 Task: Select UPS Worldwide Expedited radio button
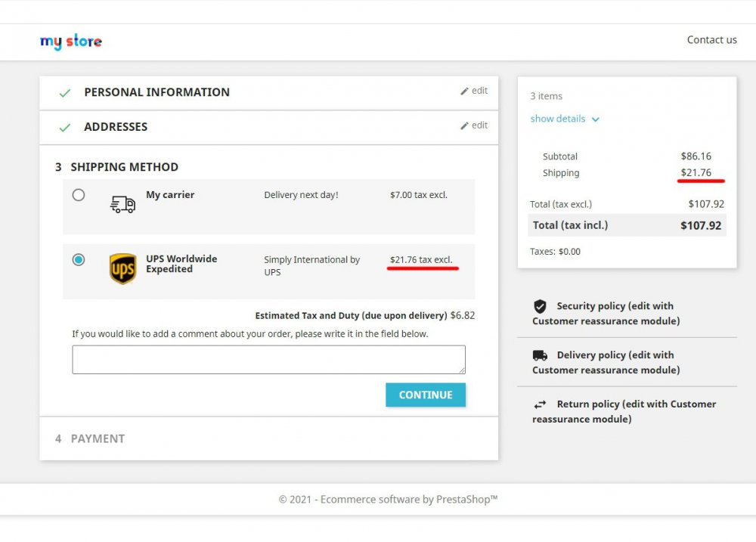(79, 259)
